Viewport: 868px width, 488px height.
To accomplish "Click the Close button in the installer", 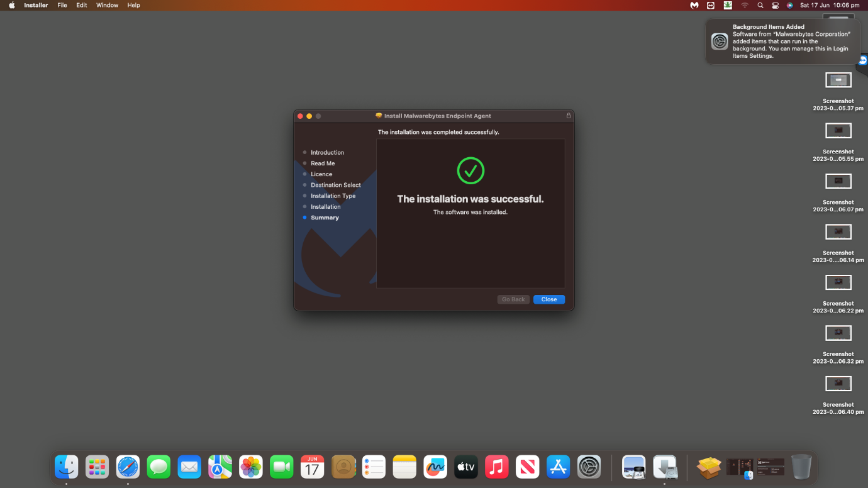I will click(x=549, y=299).
